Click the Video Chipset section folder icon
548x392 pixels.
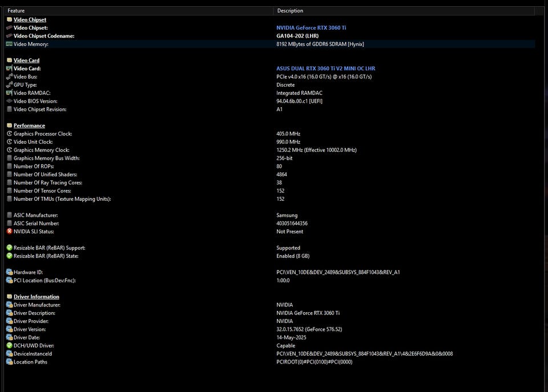click(10, 19)
